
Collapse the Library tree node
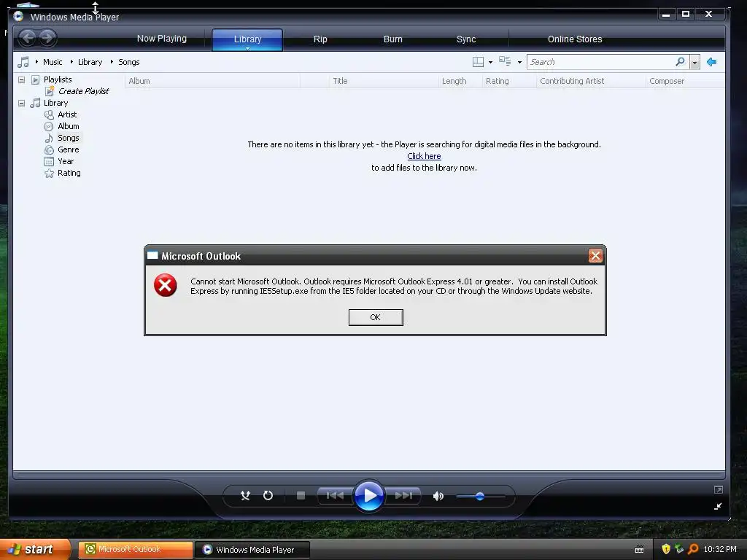(x=21, y=103)
